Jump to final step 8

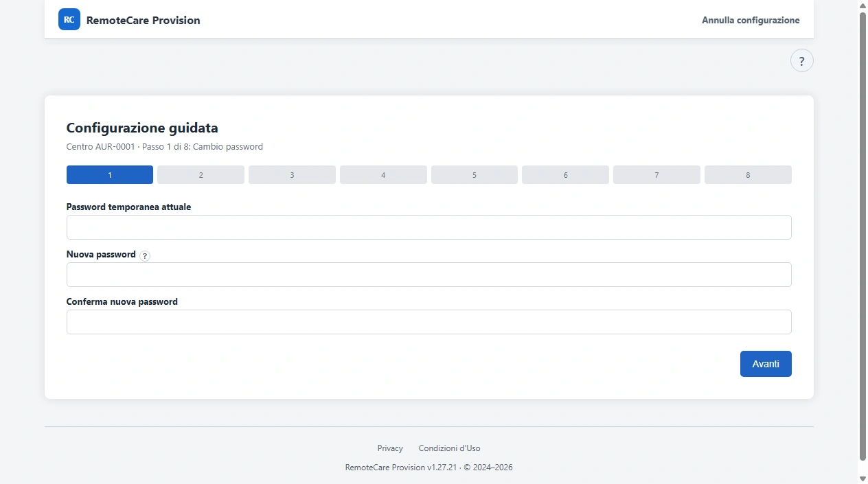coord(748,175)
